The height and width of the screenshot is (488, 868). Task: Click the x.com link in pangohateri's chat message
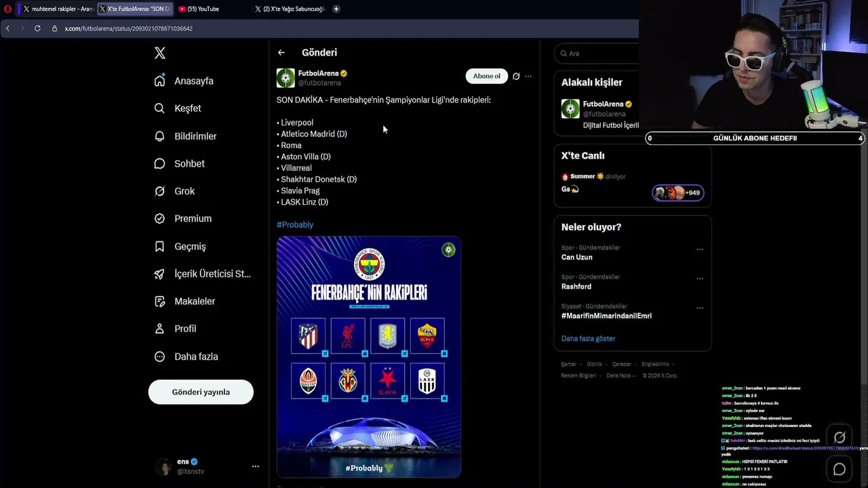tap(805, 448)
